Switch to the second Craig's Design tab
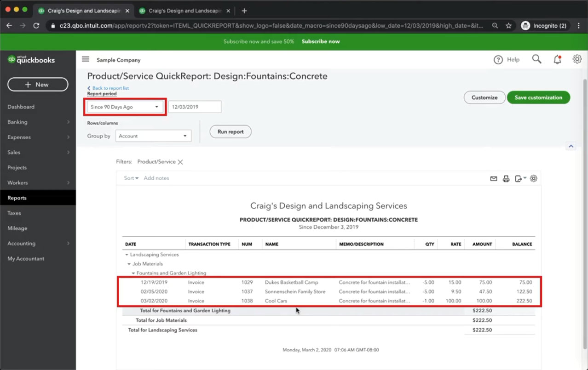Image resolution: width=588 pixels, height=370 pixels. click(184, 11)
